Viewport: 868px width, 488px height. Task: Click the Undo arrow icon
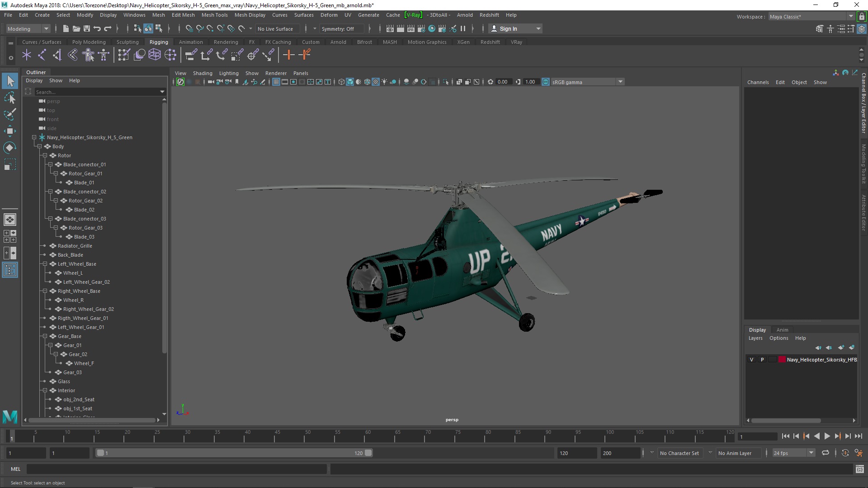97,29
